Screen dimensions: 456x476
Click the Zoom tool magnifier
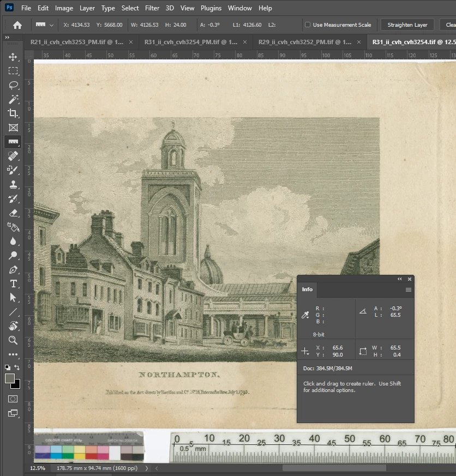coord(13,340)
